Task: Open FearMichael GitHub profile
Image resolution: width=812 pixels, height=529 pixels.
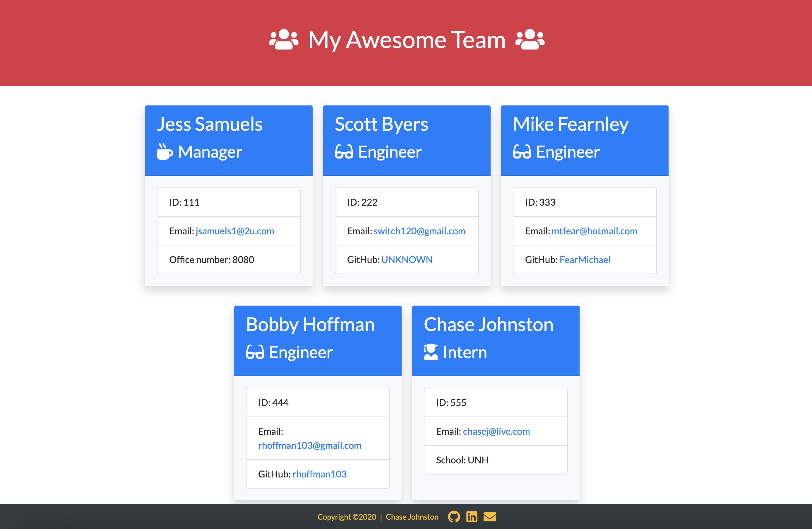Action: 585,260
